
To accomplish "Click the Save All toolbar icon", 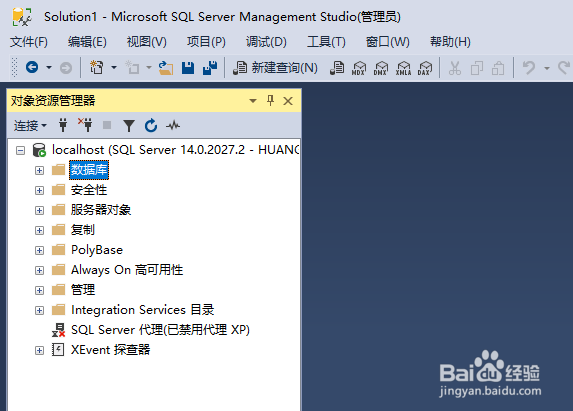I will point(210,68).
